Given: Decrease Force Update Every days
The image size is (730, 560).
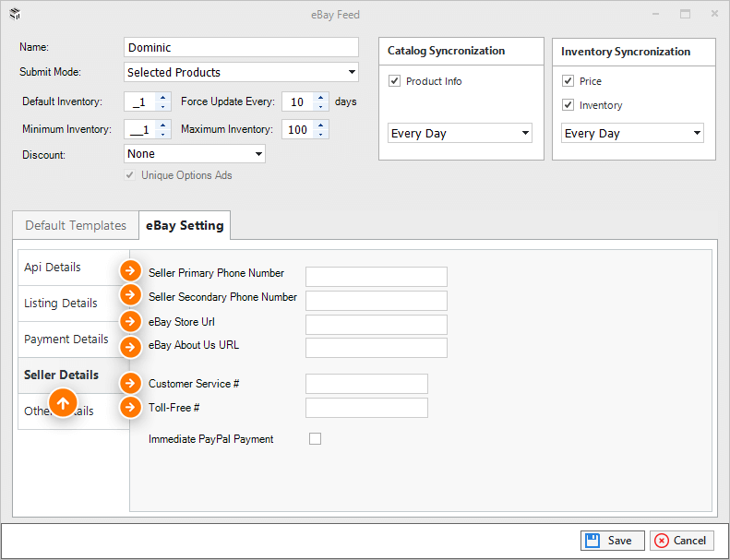Looking at the screenshot, I should point(321,107).
